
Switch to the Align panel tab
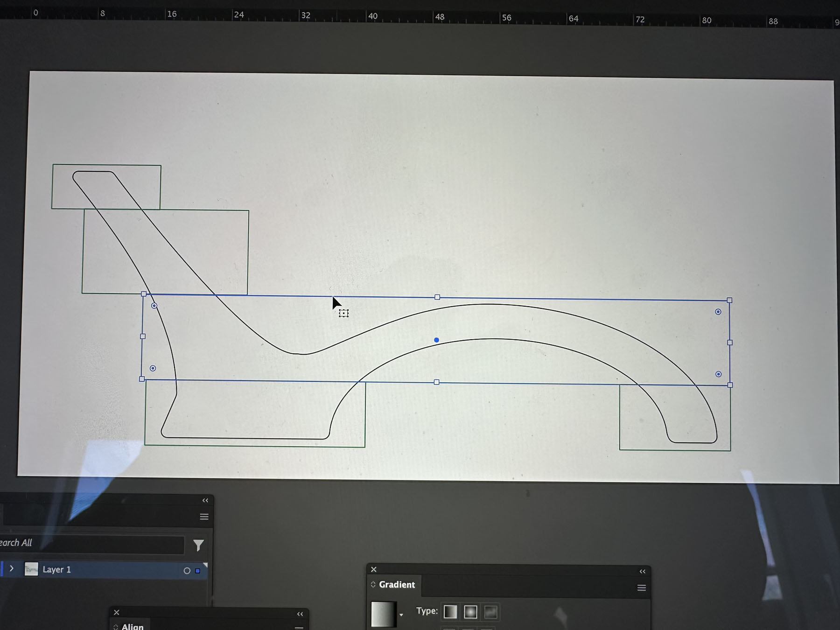tap(132, 626)
